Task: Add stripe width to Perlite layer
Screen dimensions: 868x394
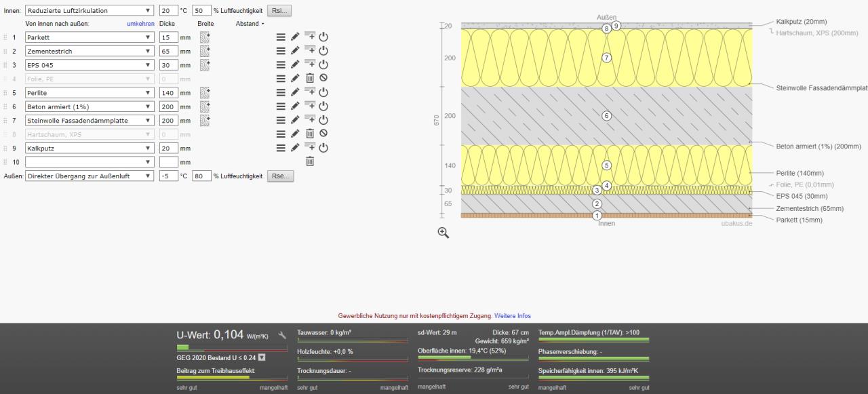Action: tap(205, 93)
